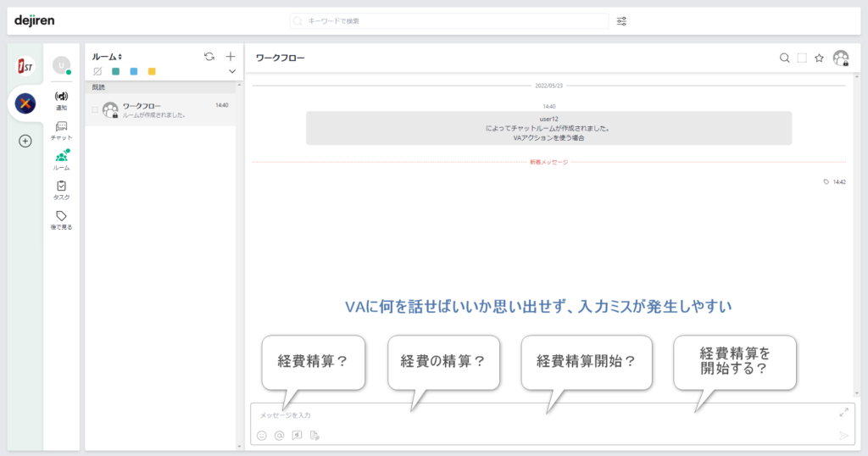Click the send message arrow

coord(843,436)
